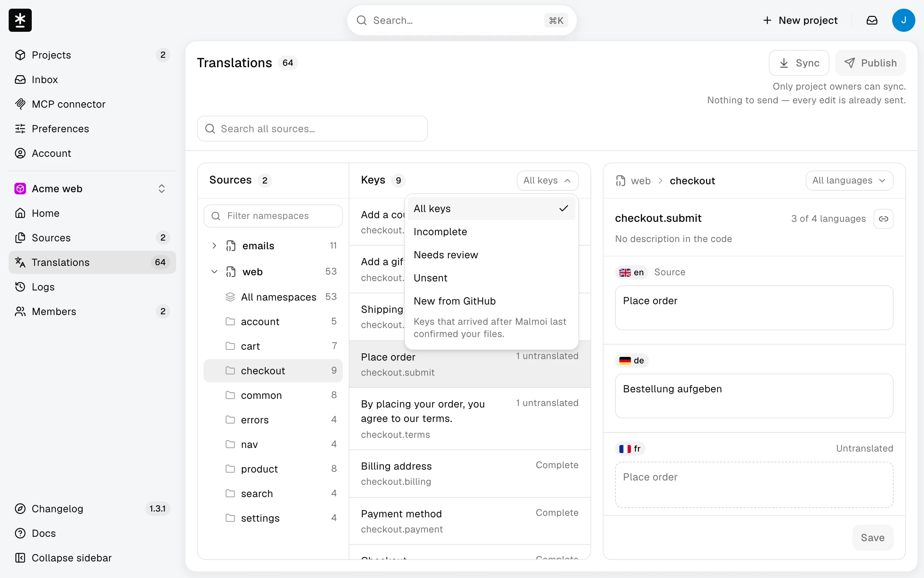Open Sources in project menu
924x578 pixels.
[x=92, y=238]
